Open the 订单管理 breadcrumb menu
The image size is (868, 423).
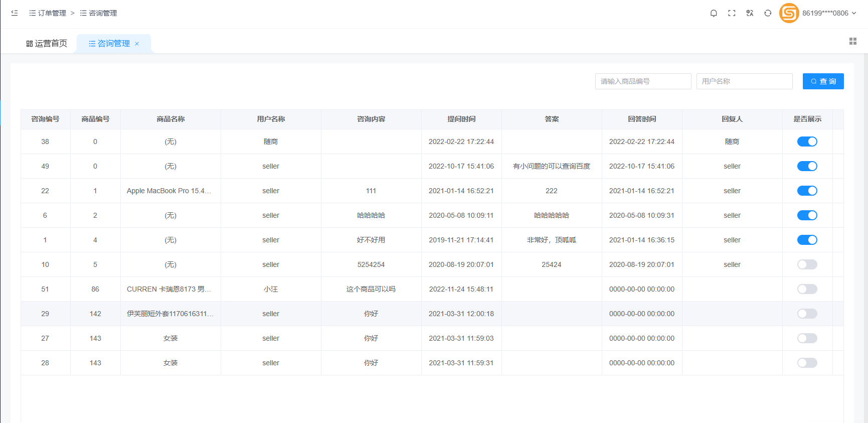(x=48, y=13)
